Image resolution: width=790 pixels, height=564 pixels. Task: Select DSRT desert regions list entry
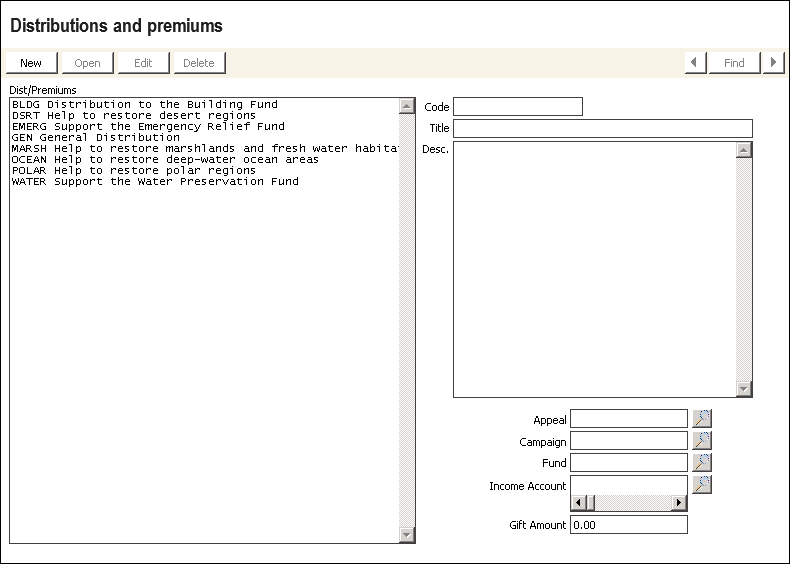[133, 115]
